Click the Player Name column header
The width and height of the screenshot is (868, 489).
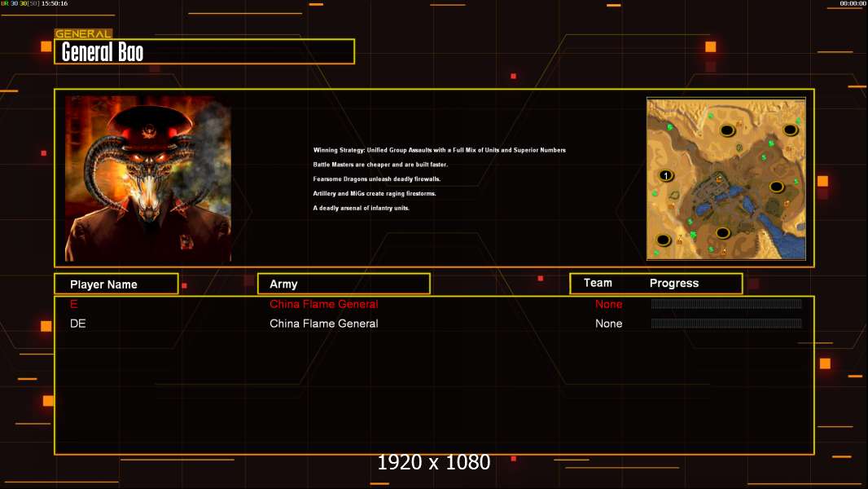[x=116, y=284]
